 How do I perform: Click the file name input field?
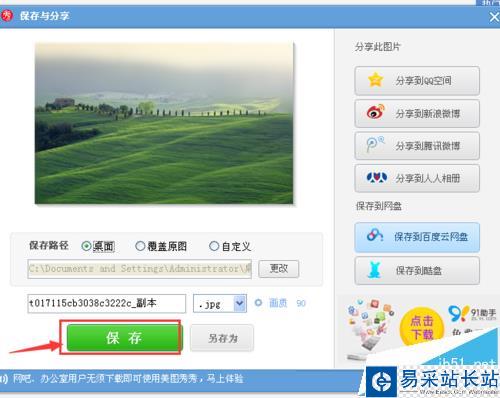[107, 303]
